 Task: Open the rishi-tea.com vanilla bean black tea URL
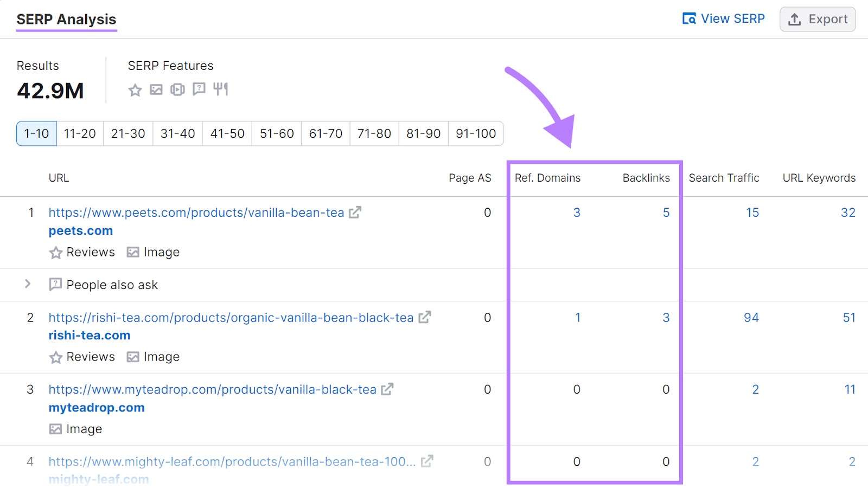(x=231, y=318)
